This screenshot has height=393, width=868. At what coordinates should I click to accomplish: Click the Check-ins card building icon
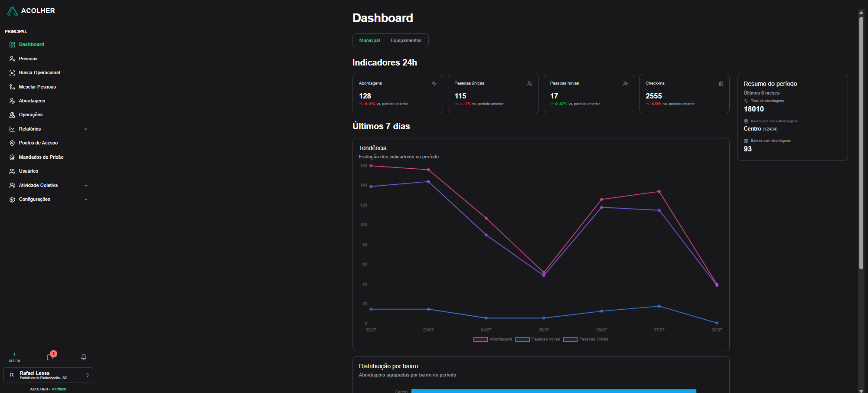coord(721,83)
